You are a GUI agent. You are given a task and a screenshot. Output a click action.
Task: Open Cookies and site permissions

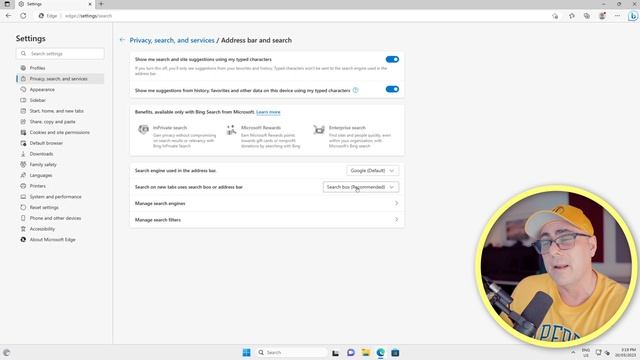[x=60, y=132]
